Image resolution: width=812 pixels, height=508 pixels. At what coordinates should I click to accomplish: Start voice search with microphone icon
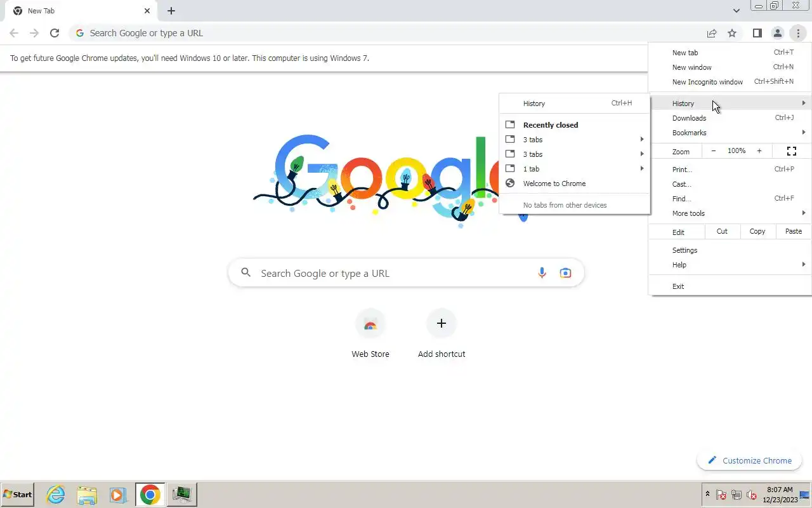point(542,273)
